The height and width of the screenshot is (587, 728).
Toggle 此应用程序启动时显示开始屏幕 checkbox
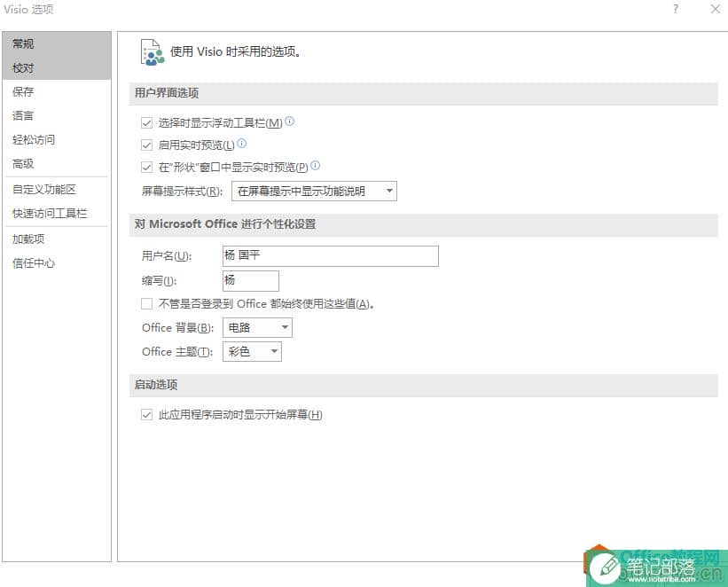point(146,415)
